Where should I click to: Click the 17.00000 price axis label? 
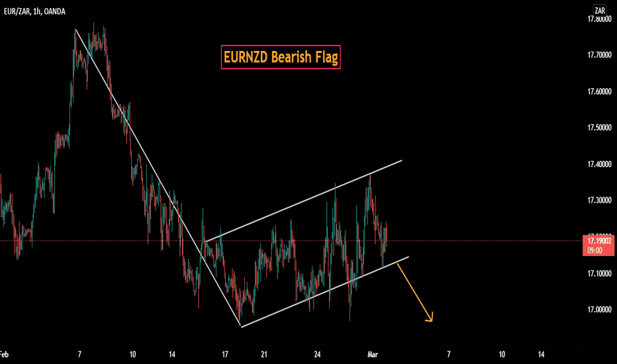(599, 310)
